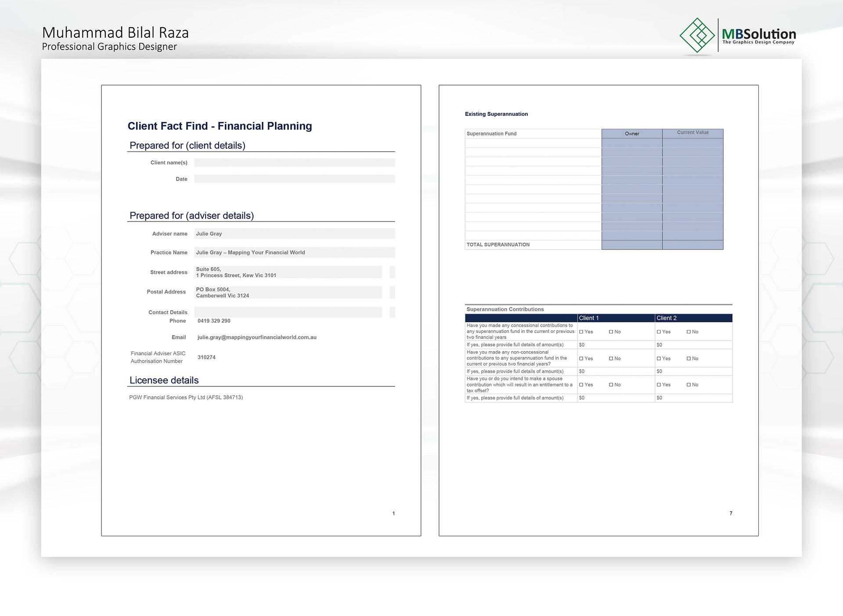Screen dimensions: 843x616
Task: Click the PGW Financial Services Pty Ltd text
Action: coord(186,398)
